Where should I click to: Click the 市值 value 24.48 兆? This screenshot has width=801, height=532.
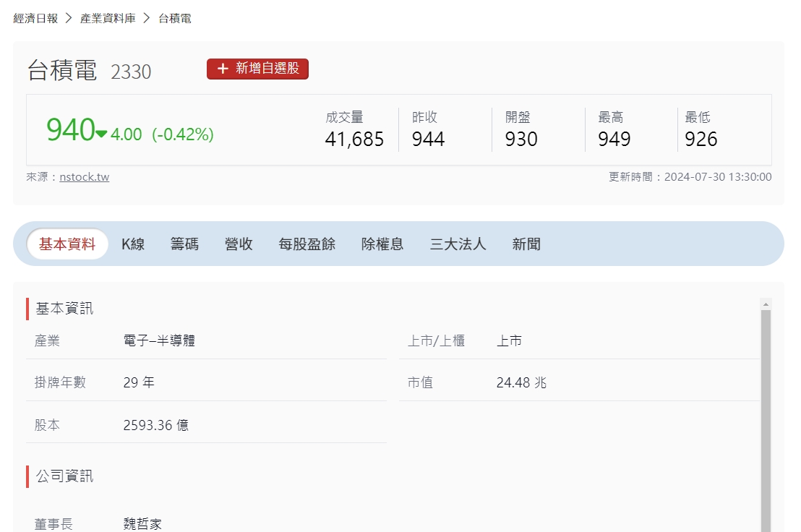(x=521, y=382)
